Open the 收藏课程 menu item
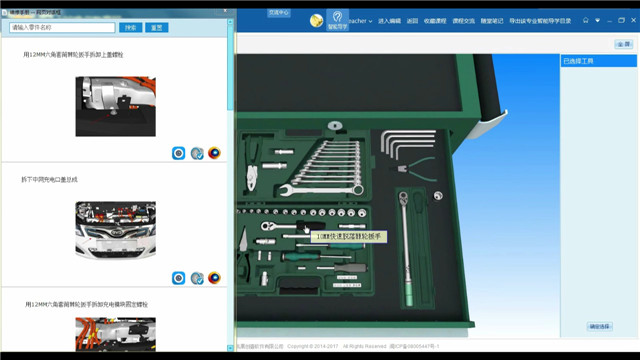The image size is (640, 360). [435, 21]
